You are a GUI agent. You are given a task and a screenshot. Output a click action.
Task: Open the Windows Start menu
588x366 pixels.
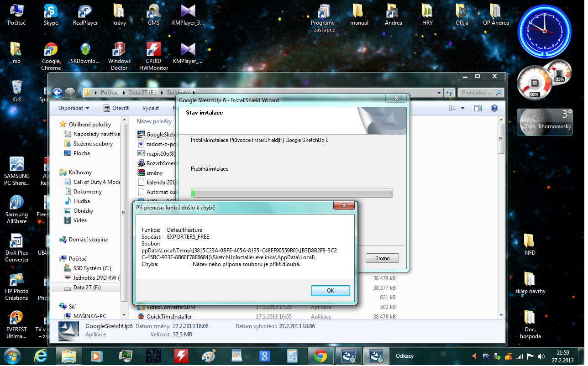(x=12, y=356)
